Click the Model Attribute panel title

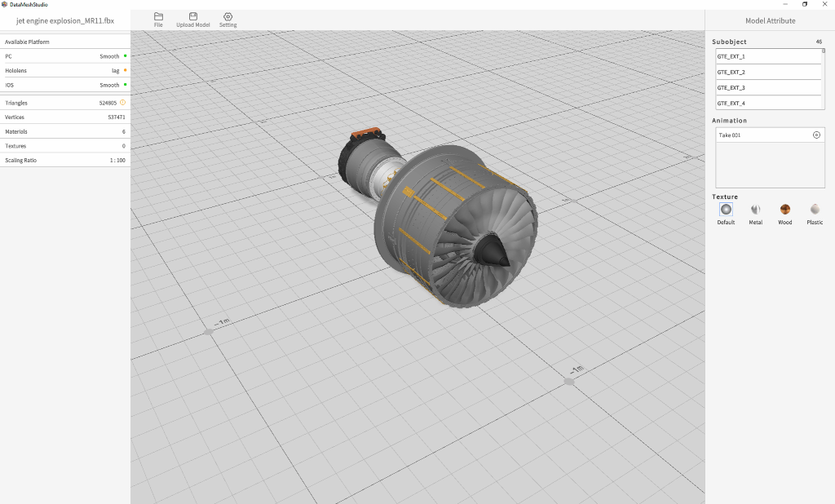[770, 20]
